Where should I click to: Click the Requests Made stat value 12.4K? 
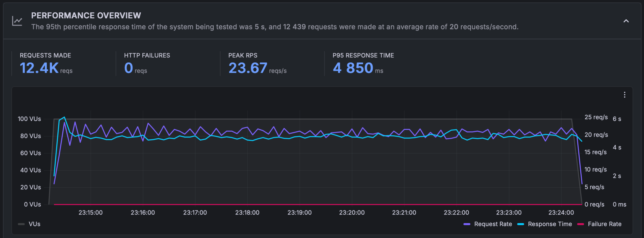click(x=39, y=67)
